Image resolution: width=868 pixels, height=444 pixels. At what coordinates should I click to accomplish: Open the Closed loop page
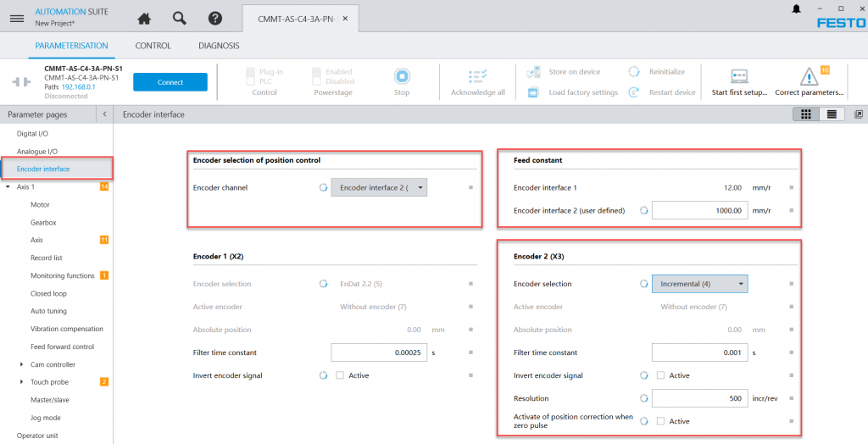pyautogui.click(x=48, y=293)
